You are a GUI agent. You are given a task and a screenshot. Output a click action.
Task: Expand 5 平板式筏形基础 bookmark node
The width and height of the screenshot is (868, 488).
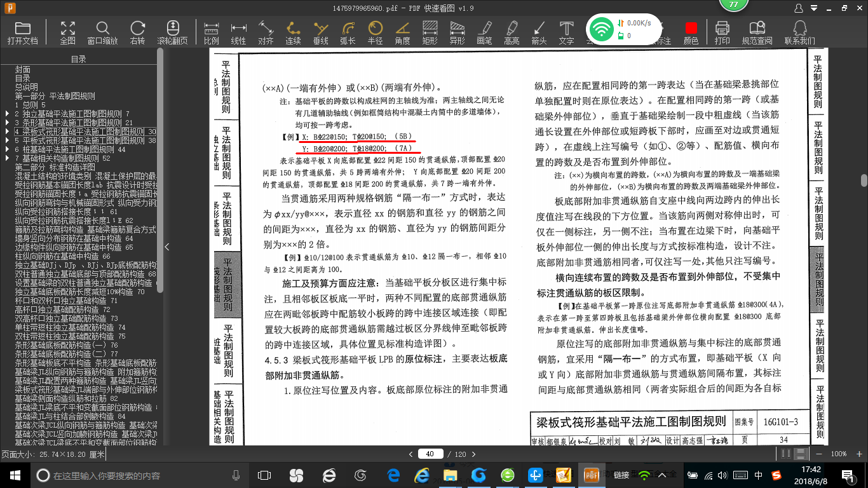pyautogui.click(x=7, y=140)
